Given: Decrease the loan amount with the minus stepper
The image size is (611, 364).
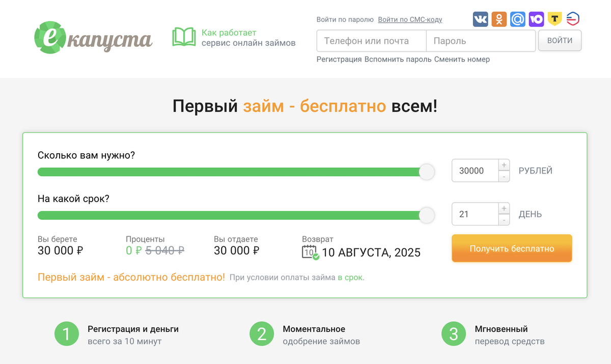Looking at the screenshot, I should (504, 176).
